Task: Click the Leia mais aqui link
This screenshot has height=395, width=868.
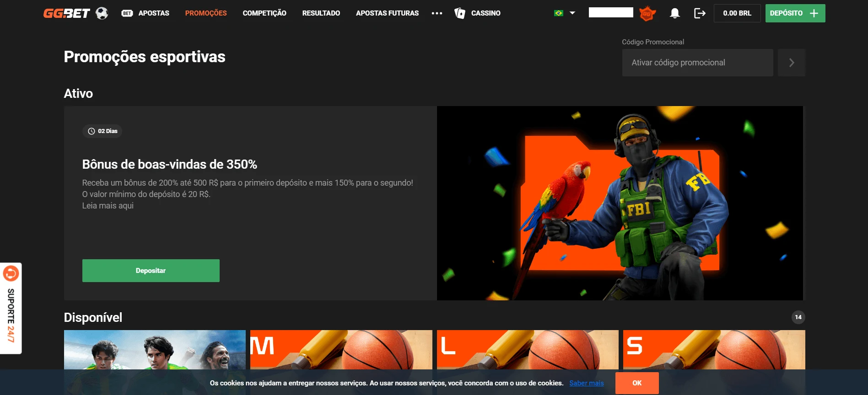Action: pyautogui.click(x=108, y=206)
